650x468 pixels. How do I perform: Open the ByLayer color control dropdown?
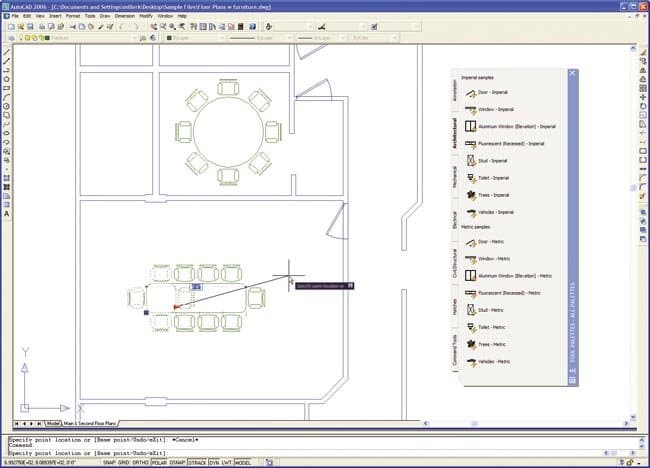click(x=195, y=38)
